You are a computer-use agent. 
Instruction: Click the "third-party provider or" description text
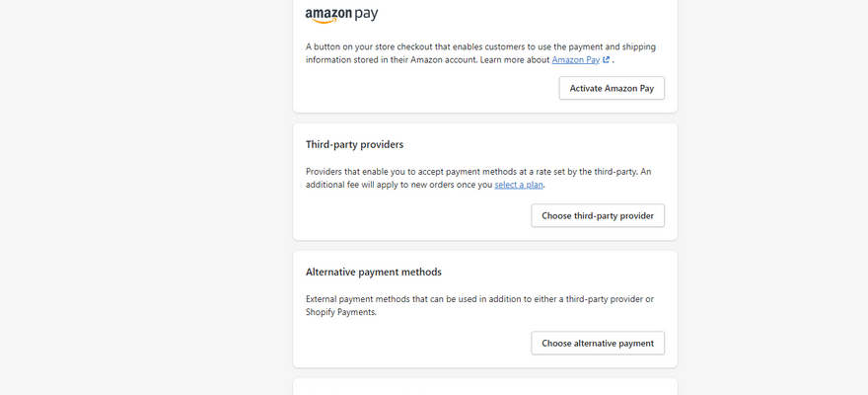(x=602, y=299)
